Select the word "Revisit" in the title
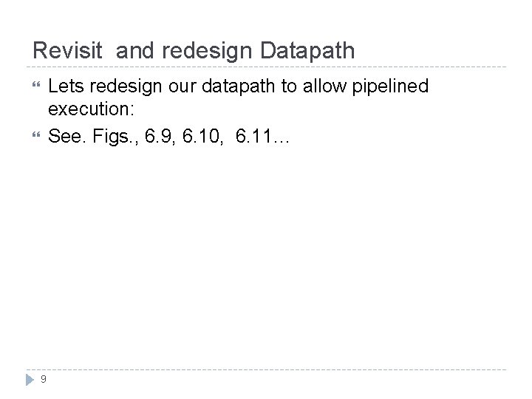The height and width of the screenshot is (399, 532). tap(69, 50)
